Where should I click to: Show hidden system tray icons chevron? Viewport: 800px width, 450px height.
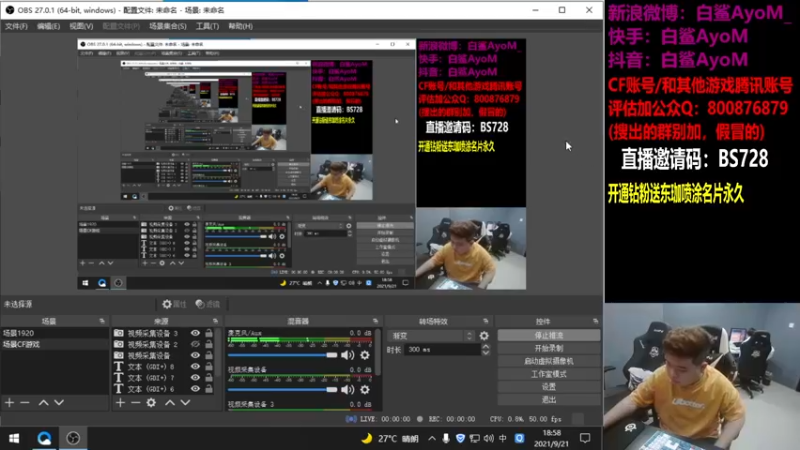[x=432, y=438]
